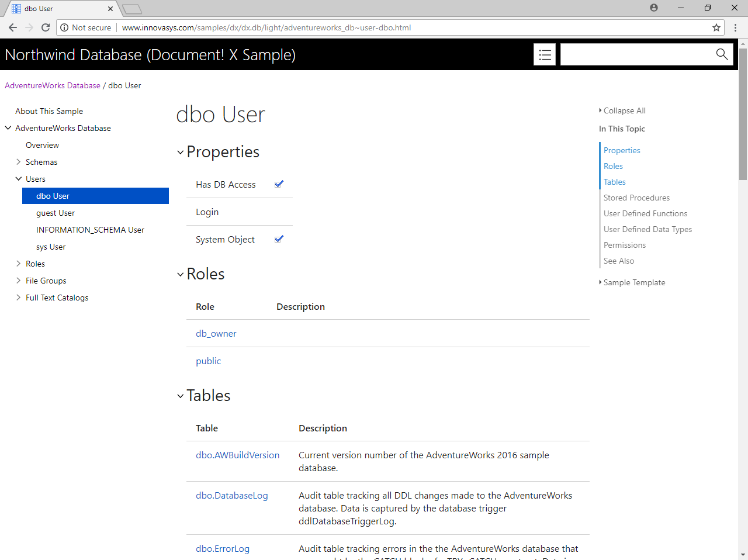Expand the Schemas tree node
748x560 pixels.
pyautogui.click(x=19, y=162)
